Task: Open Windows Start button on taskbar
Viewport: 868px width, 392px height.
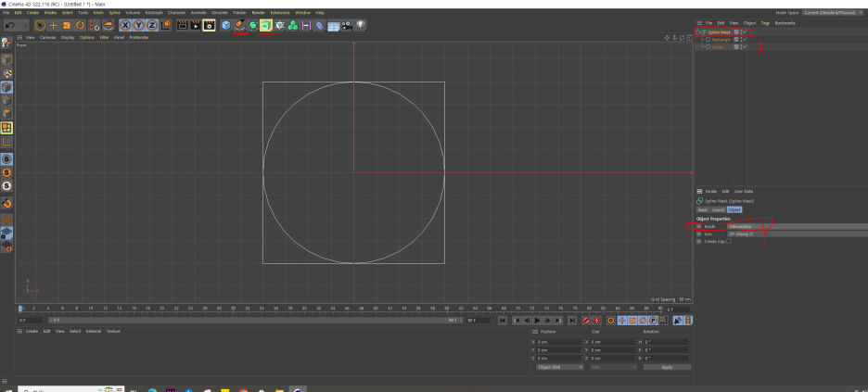Action: [x=9, y=390]
